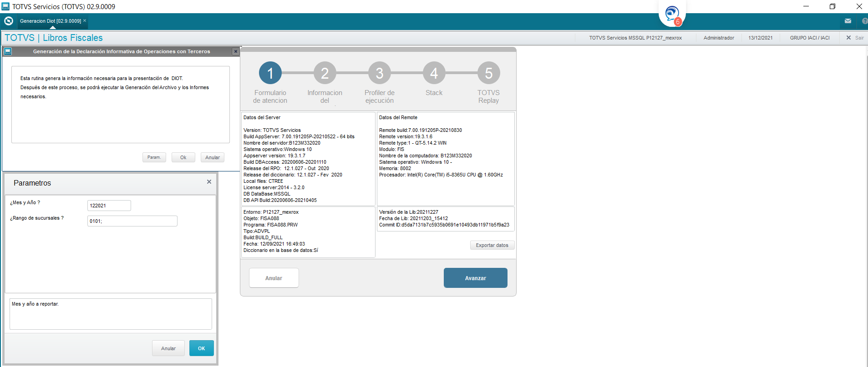This screenshot has height=367, width=868.
Task: Click the date 13/12/2021 in header
Action: [x=761, y=38]
